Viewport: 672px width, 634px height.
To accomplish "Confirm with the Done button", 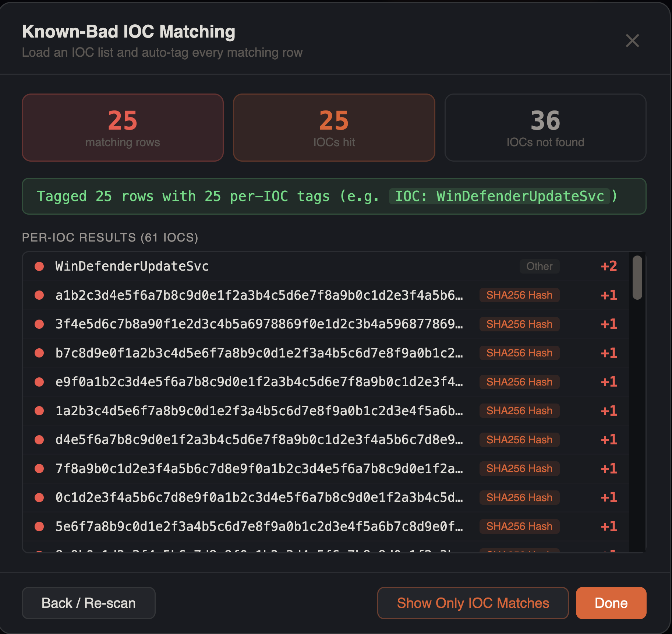I will coord(611,603).
